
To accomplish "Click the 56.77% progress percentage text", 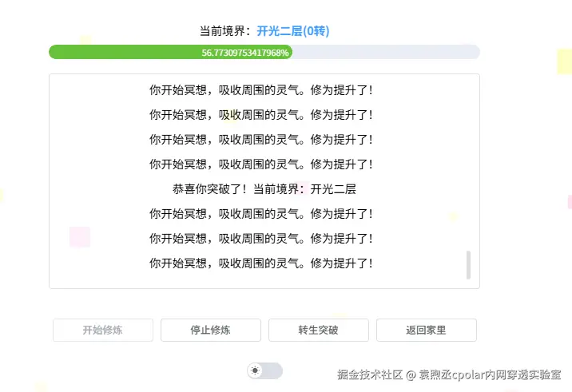I will click(246, 52).
